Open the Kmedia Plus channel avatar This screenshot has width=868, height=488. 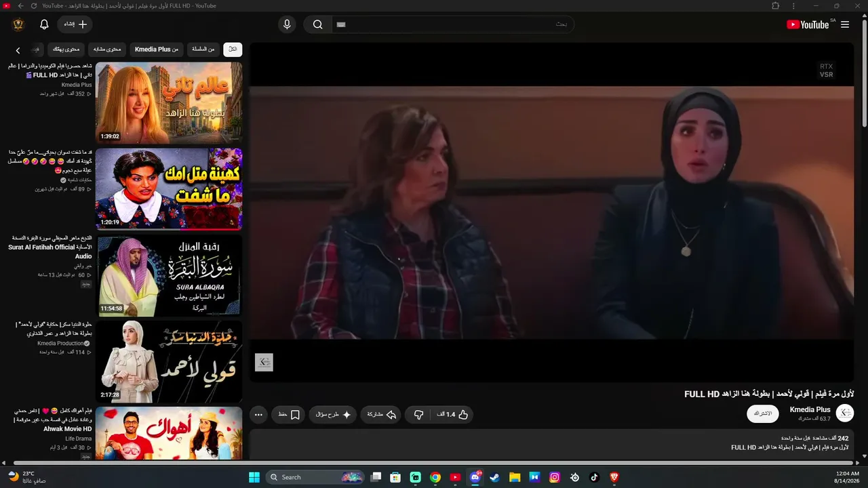[x=845, y=413]
